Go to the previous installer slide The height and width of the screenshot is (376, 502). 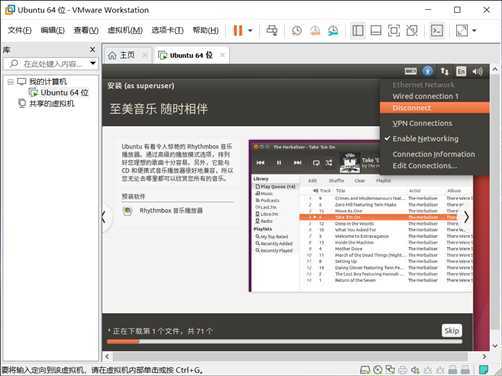(x=104, y=217)
